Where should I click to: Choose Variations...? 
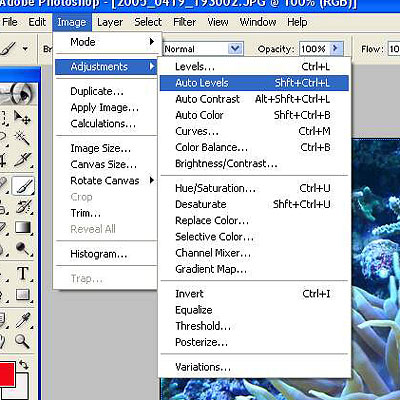click(254, 367)
